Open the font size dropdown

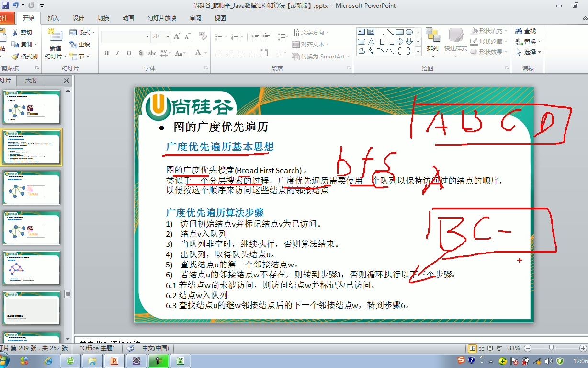pos(168,36)
